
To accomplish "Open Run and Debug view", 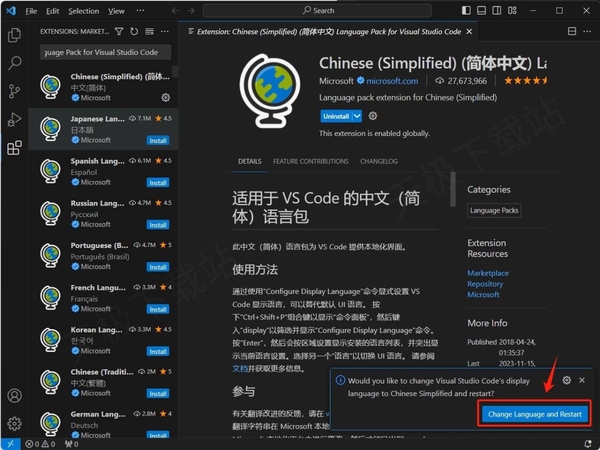I will coord(14,119).
